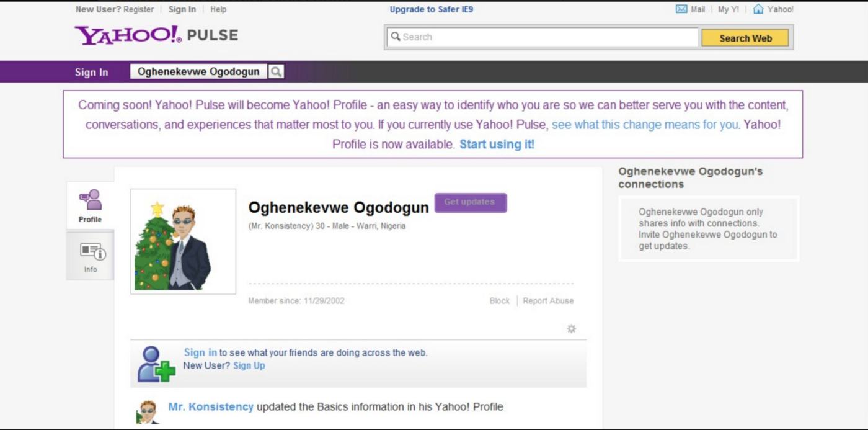Viewport: 868px width, 430px height.
Task: Open the Mr. Konsistency name link in the feed
Action: tap(211, 407)
